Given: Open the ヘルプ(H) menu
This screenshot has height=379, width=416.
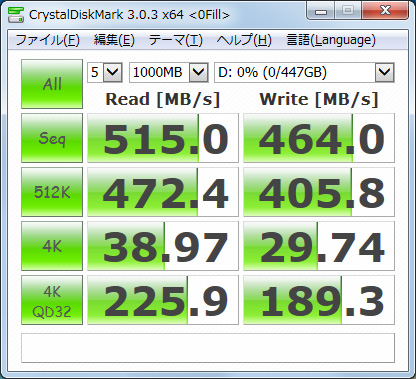Looking at the screenshot, I should point(244,40).
